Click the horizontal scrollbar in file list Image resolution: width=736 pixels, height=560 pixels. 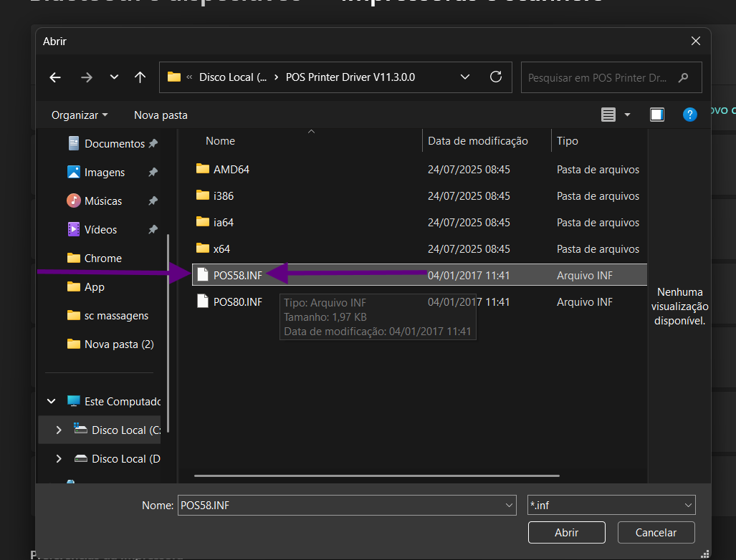pos(378,475)
